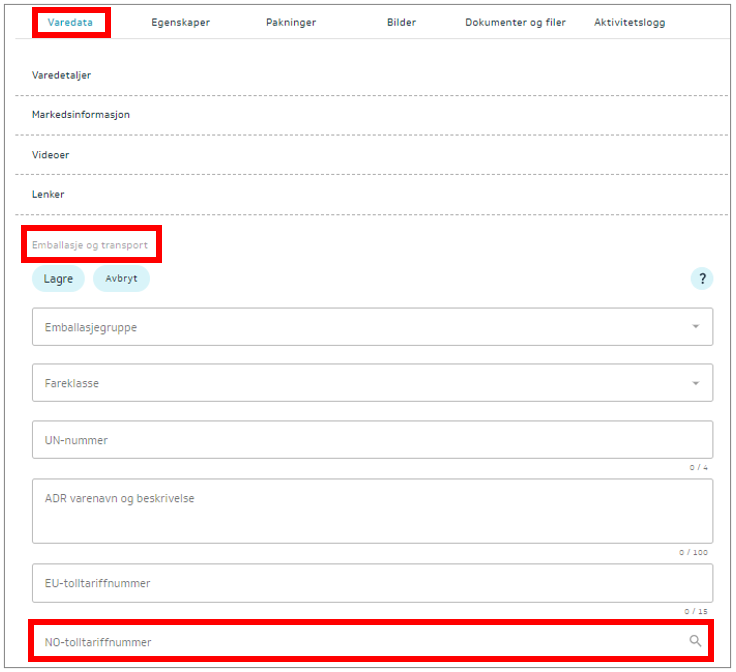Viewport: 736px width, 672px height.
Task: Open the help question mark icon
Action: [702, 279]
